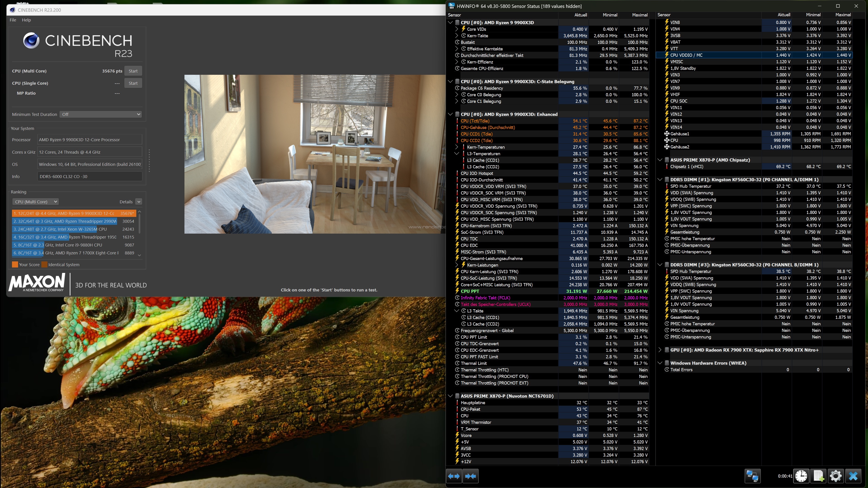Click the shrink sensor columns arrows icon

pos(470,476)
